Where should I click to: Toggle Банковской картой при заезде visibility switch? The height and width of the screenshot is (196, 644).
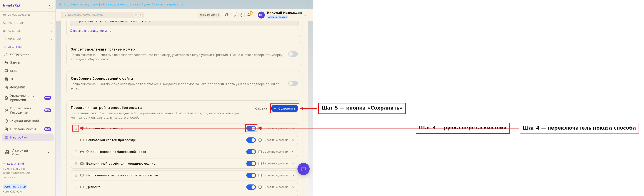click(x=251, y=140)
